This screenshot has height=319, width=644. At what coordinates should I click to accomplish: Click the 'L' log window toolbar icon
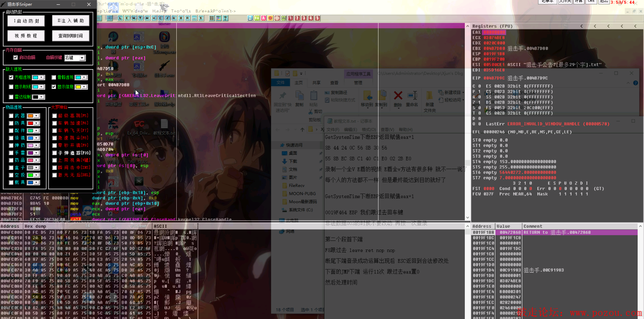120,18
